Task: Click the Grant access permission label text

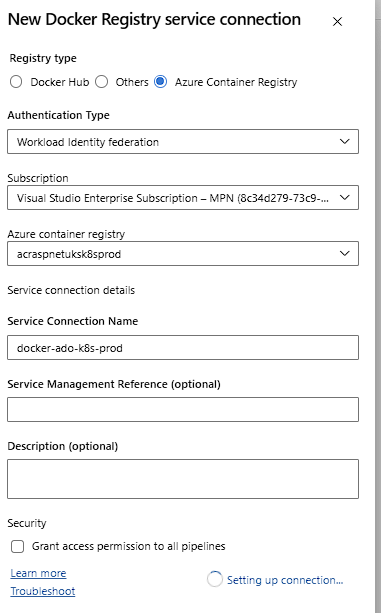Action: tap(129, 546)
